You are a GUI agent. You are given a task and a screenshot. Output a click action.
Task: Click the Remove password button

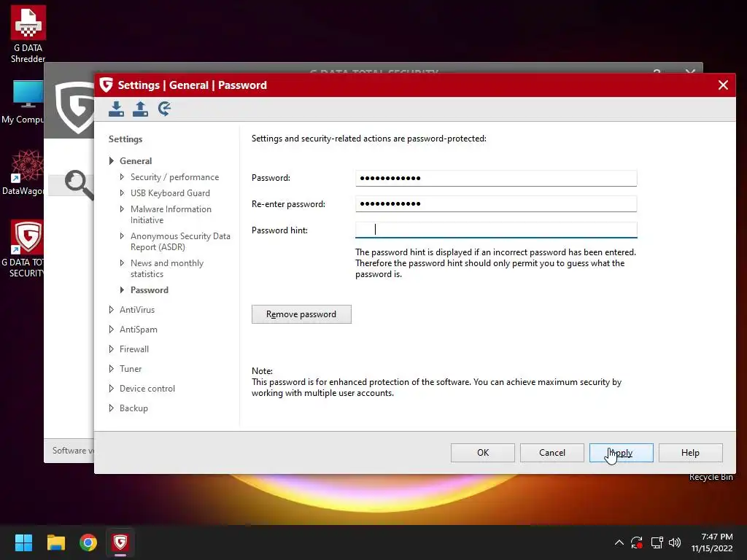click(301, 314)
